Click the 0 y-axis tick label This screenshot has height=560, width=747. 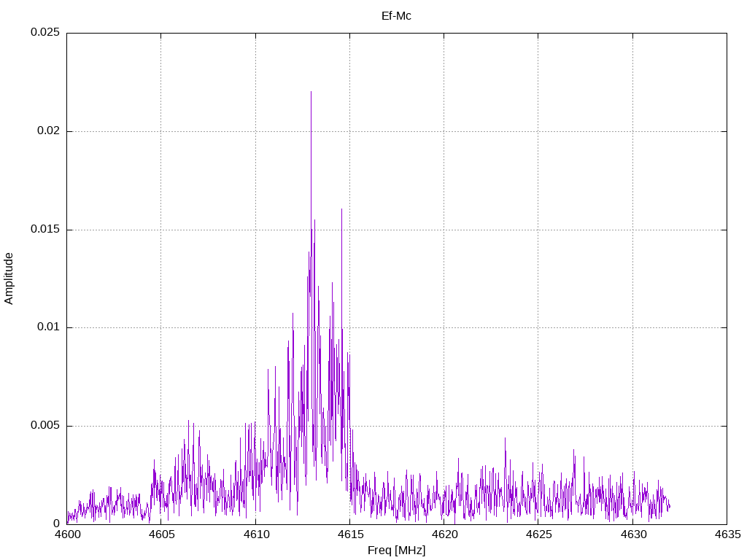coord(56,524)
